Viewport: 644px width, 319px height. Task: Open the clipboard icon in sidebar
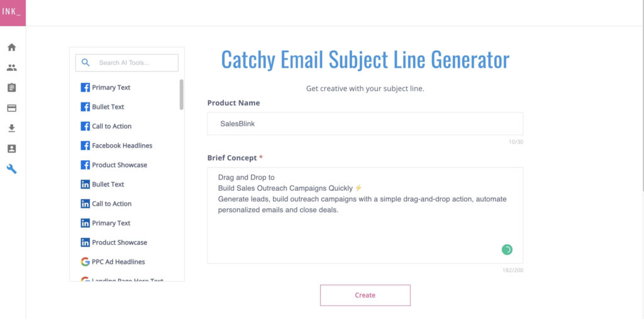click(12, 88)
